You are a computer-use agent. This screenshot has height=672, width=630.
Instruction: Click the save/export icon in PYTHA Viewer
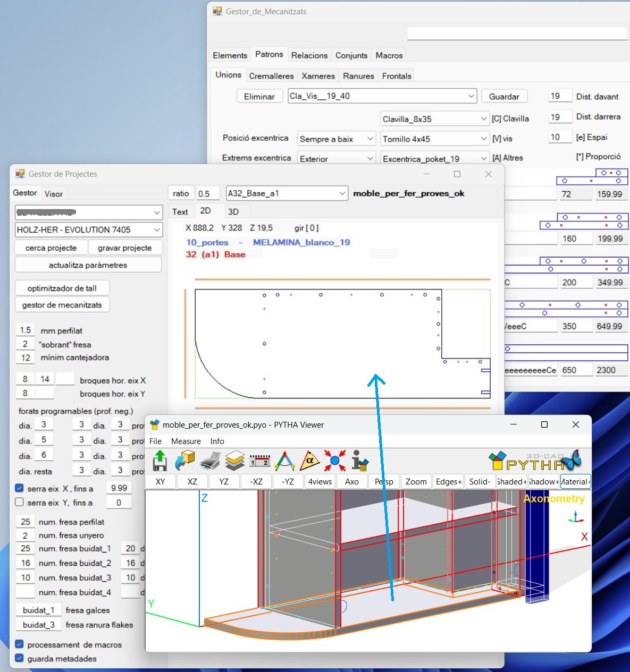tap(159, 461)
